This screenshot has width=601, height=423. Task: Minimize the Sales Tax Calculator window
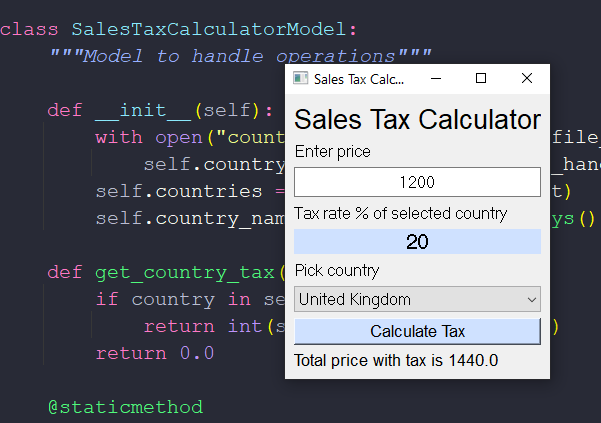[x=435, y=78]
